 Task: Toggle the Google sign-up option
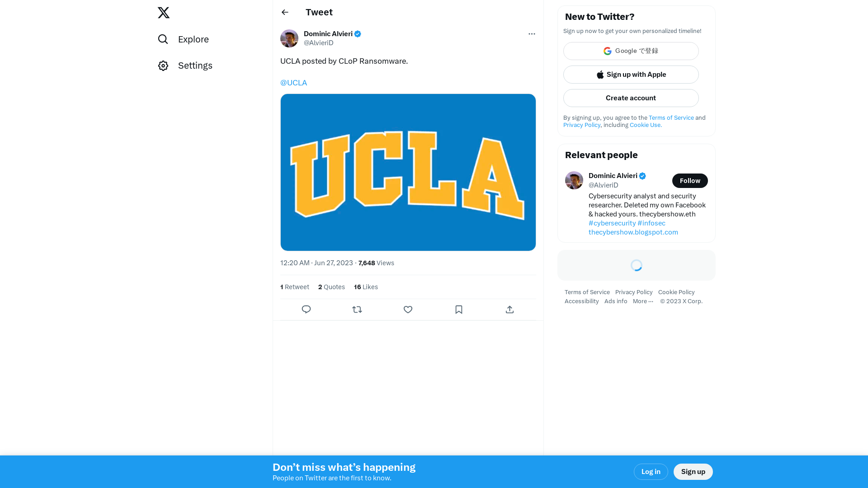pyautogui.click(x=631, y=51)
